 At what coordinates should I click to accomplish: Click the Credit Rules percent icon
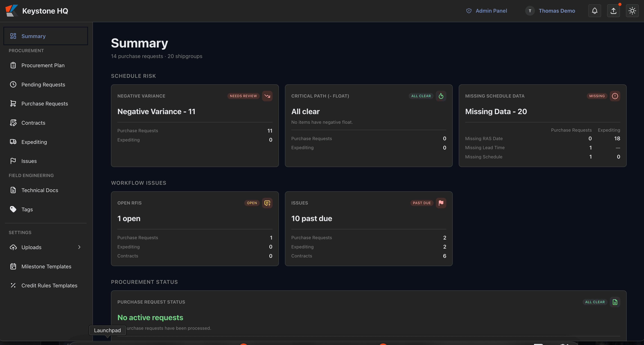click(13, 285)
